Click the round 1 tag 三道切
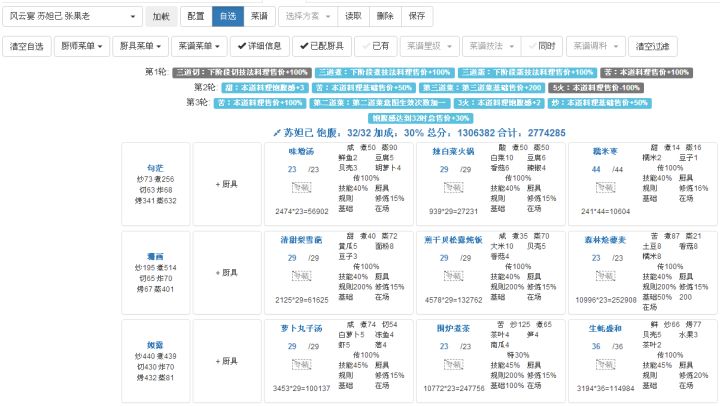 pos(242,73)
